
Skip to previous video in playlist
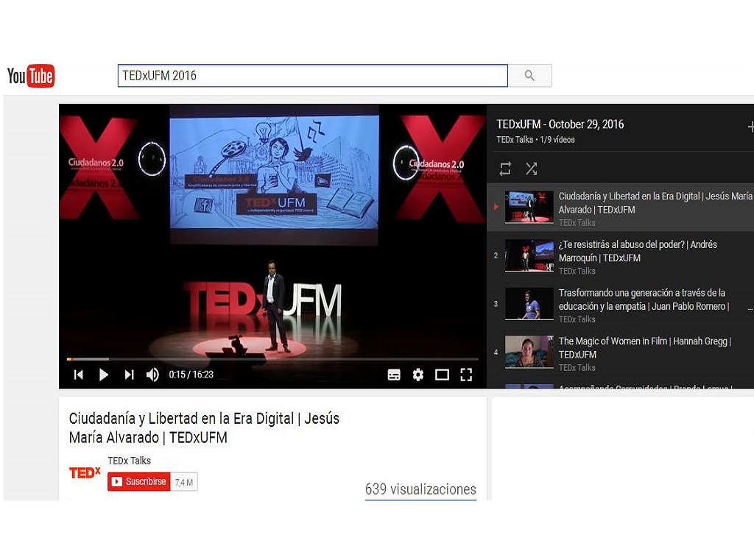pos(79,375)
